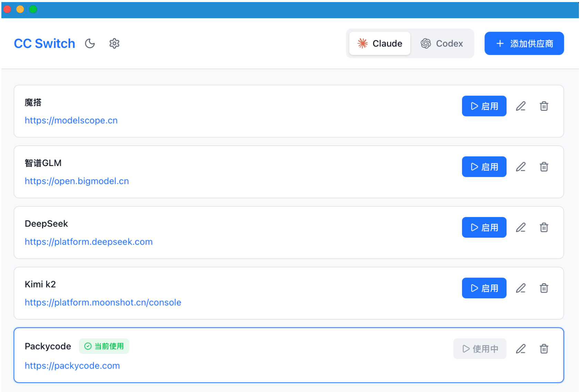Select the Packycode provider name
The width and height of the screenshot is (581, 392).
coord(48,346)
